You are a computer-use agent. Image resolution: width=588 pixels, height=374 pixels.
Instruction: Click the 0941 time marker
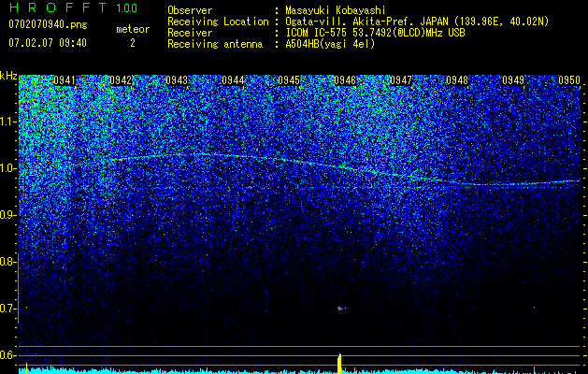pyautogui.click(x=65, y=80)
